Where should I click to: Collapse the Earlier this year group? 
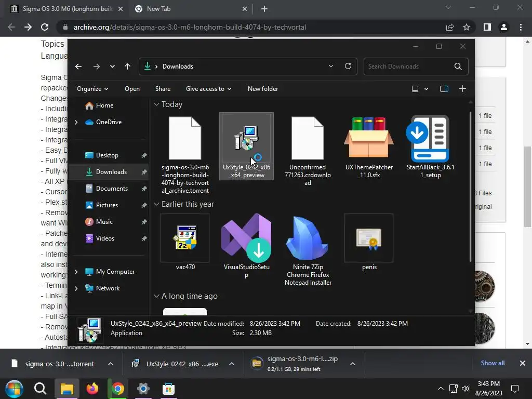(156, 204)
